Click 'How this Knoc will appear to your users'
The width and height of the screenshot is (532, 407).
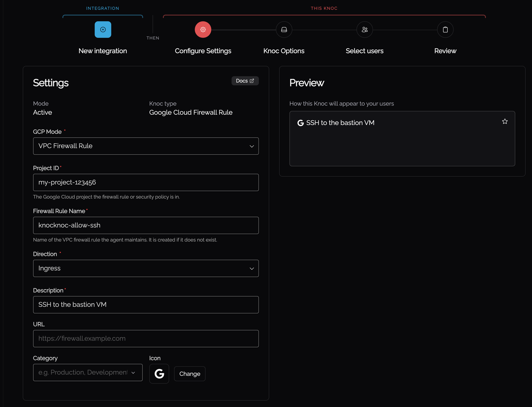(x=342, y=104)
